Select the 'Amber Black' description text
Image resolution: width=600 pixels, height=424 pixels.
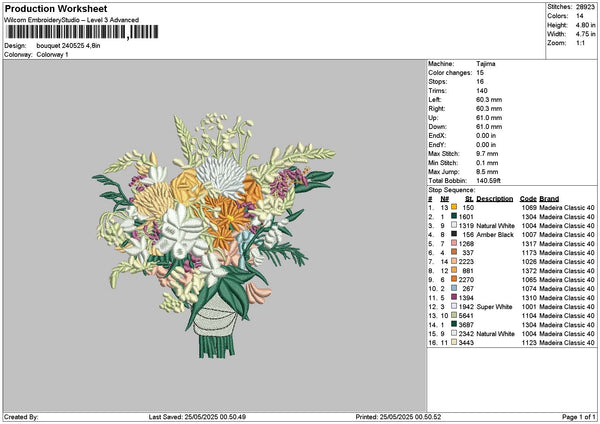pyautogui.click(x=495, y=235)
